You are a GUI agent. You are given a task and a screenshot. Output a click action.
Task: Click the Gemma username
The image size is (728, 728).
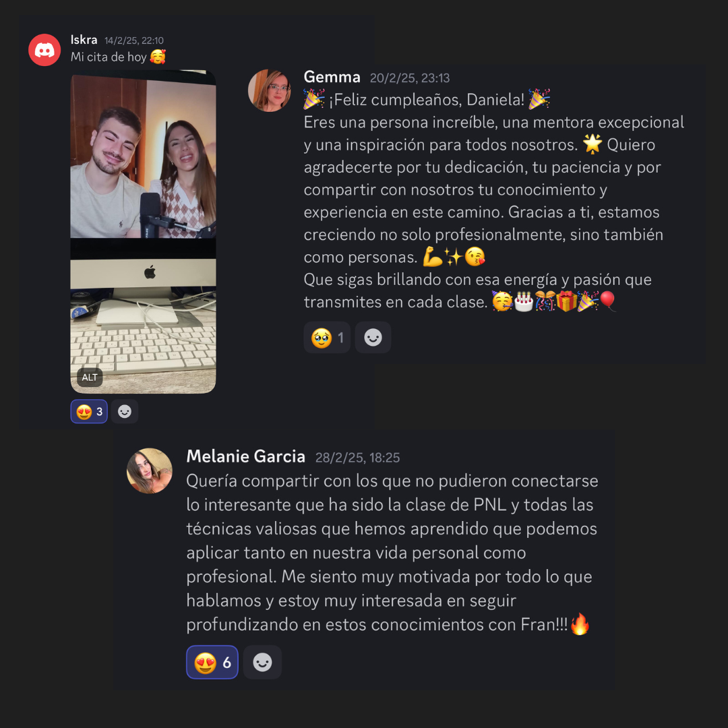332,77
